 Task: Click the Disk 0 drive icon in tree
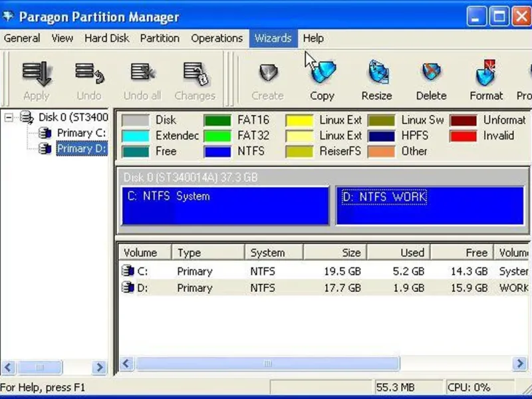click(27, 118)
